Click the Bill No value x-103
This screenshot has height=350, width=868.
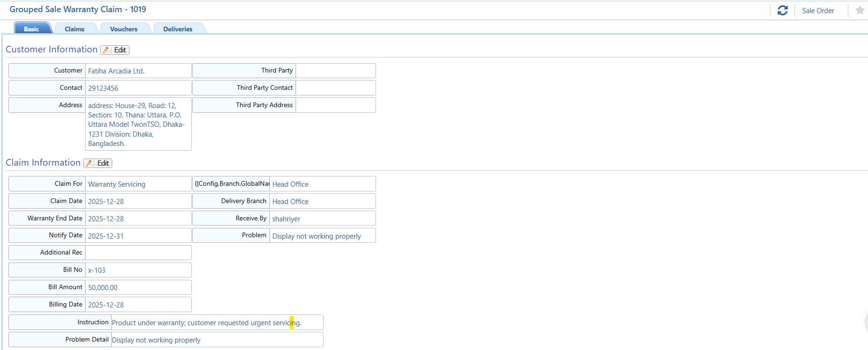coord(97,270)
